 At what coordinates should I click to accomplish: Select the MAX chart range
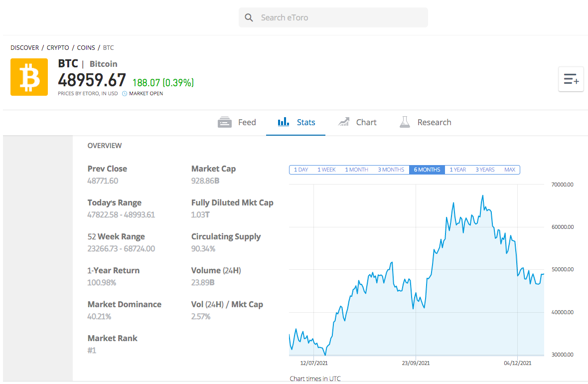tap(510, 170)
